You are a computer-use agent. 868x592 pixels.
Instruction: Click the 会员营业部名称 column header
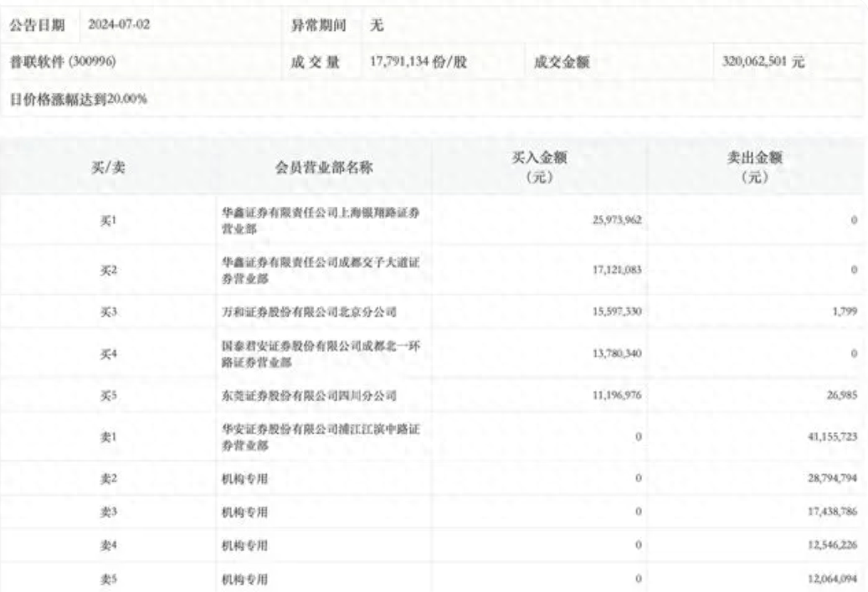click(324, 167)
